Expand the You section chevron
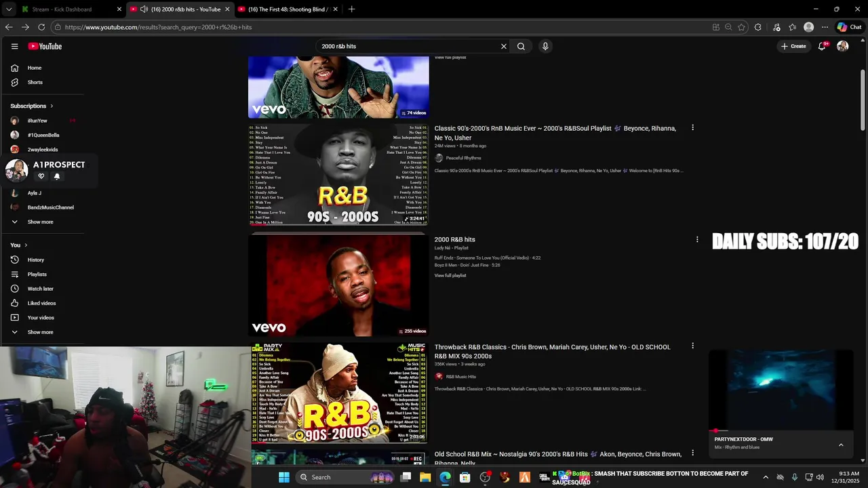Image resolution: width=868 pixels, height=488 pixels. coord(26,245)
